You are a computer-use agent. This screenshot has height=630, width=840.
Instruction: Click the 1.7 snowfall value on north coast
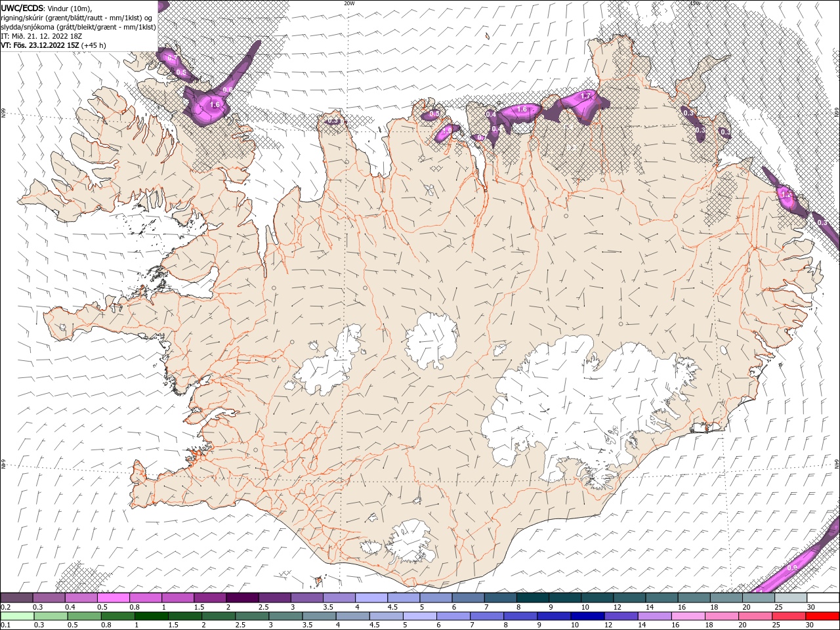pos(586,96)
